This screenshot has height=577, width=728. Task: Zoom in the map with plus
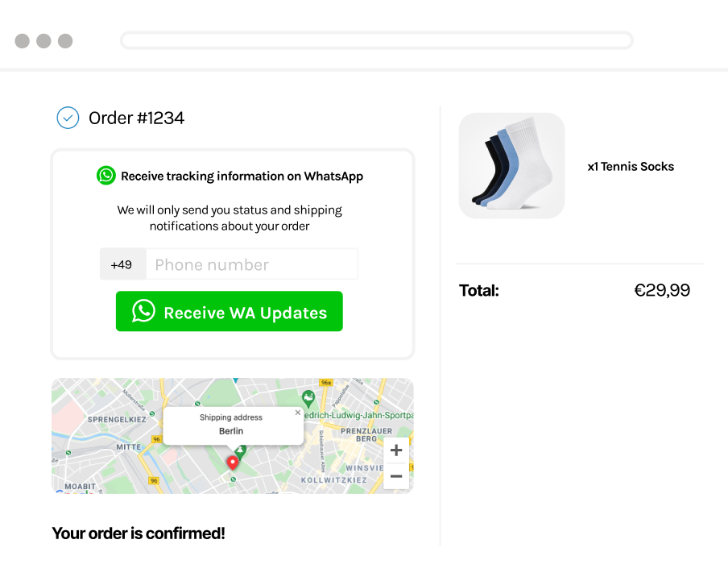(396, 450)
